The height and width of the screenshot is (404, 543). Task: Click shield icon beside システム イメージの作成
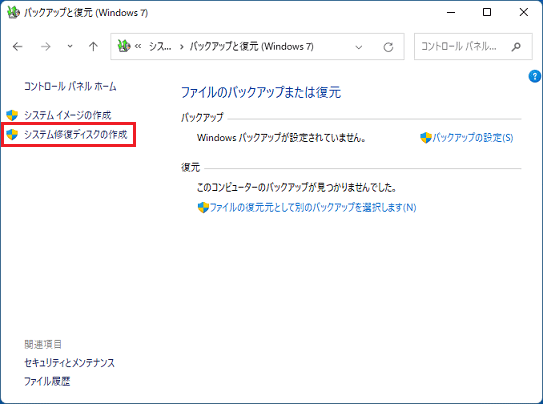12,115
